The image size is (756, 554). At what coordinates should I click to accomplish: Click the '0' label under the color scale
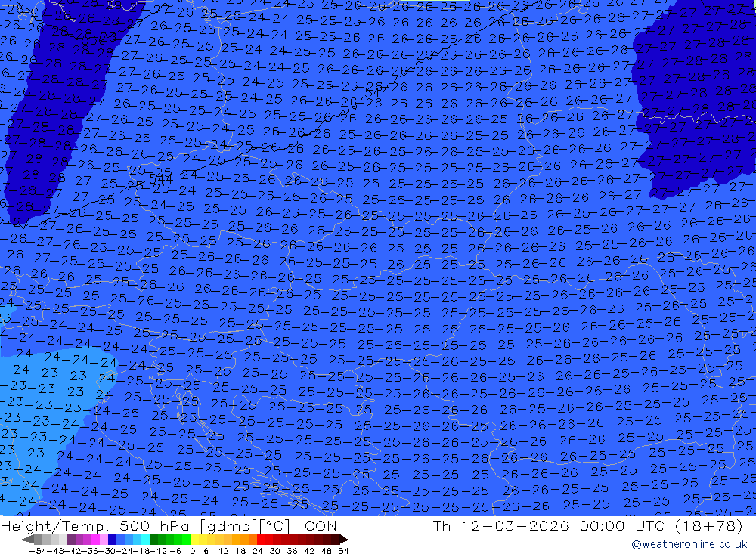[x=192, y=551]
